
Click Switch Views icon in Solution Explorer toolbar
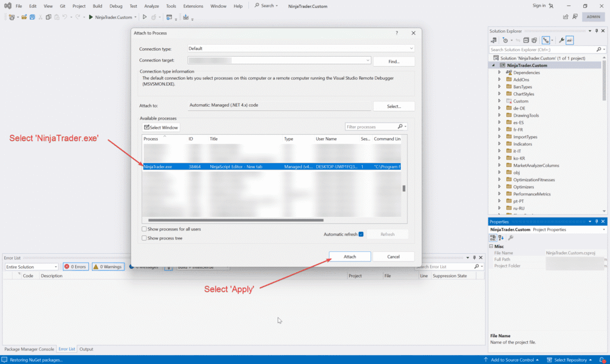tap(494, 41)
